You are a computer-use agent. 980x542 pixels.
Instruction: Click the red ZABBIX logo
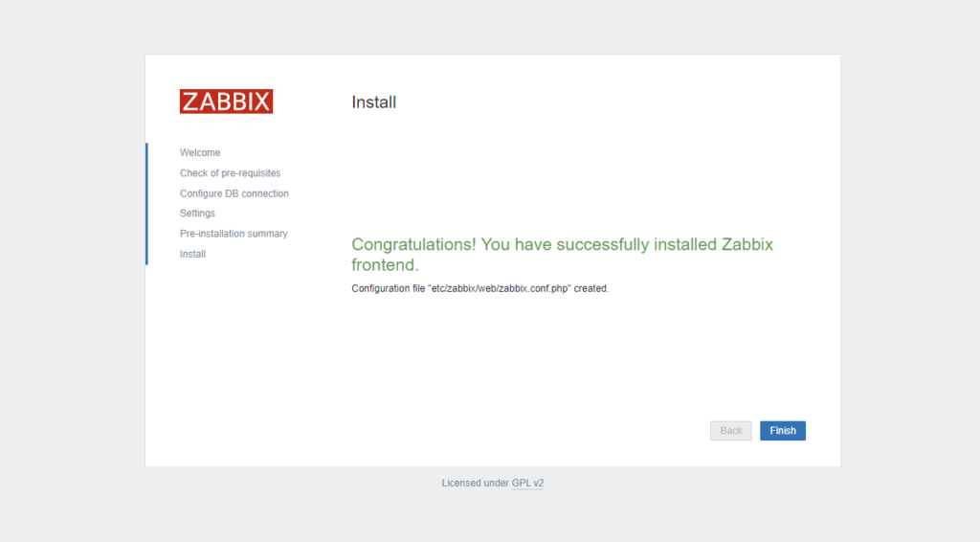click(x=226, y=102)
